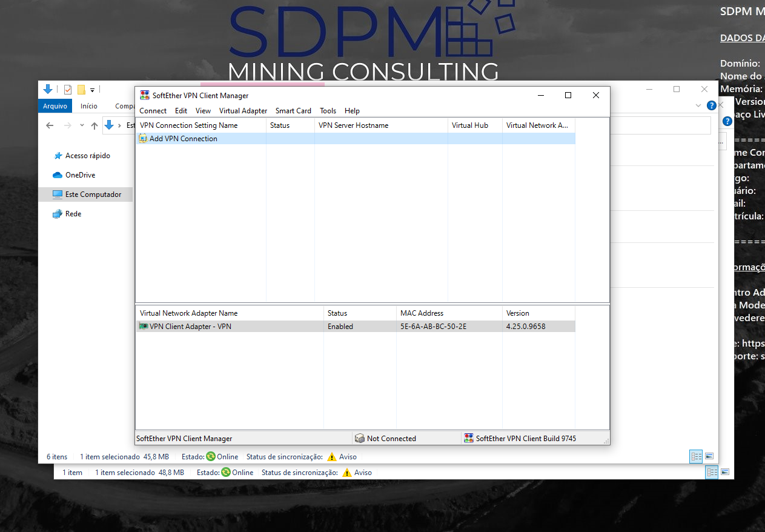Viewport: 765px width, 532px height.
Task: Click the new folder quick access icon
Action: 81,90
